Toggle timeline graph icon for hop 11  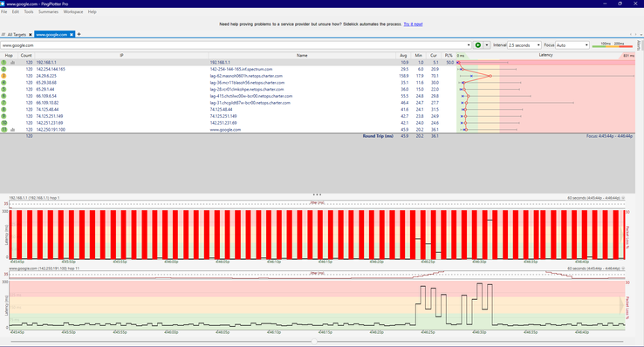12,130
